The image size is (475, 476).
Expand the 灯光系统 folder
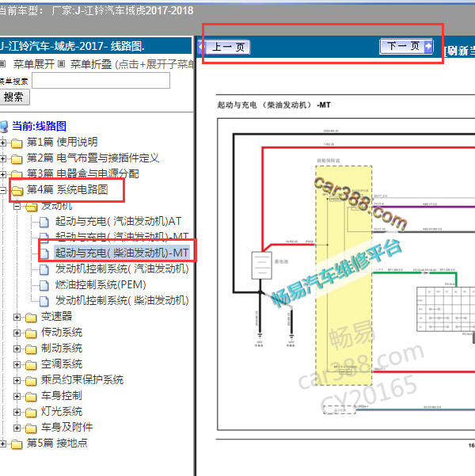point(17,412)
